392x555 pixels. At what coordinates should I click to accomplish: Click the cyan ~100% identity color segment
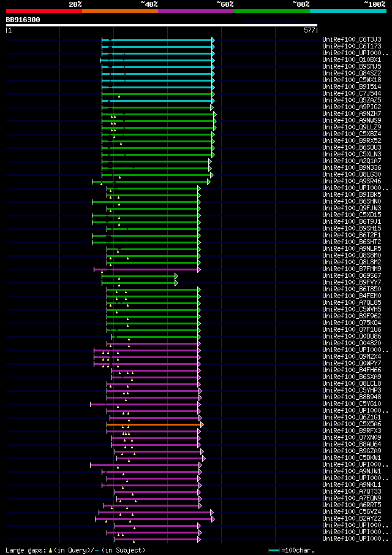tap(348, 11)
